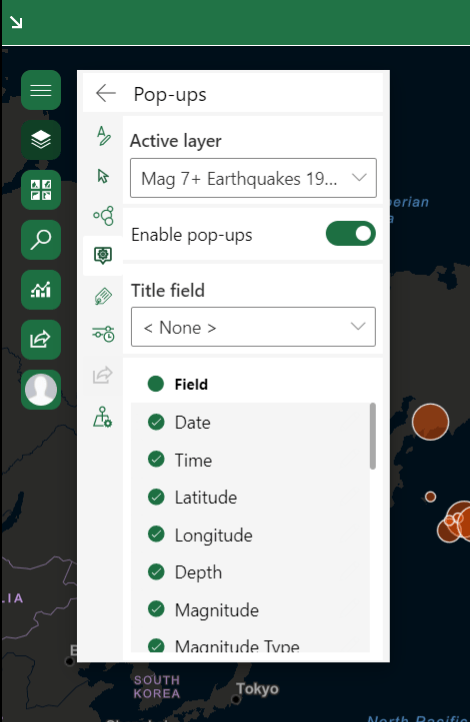This screenshot has height=722, width=470.
Task: Click the Share map button
Action: [41, 339]
